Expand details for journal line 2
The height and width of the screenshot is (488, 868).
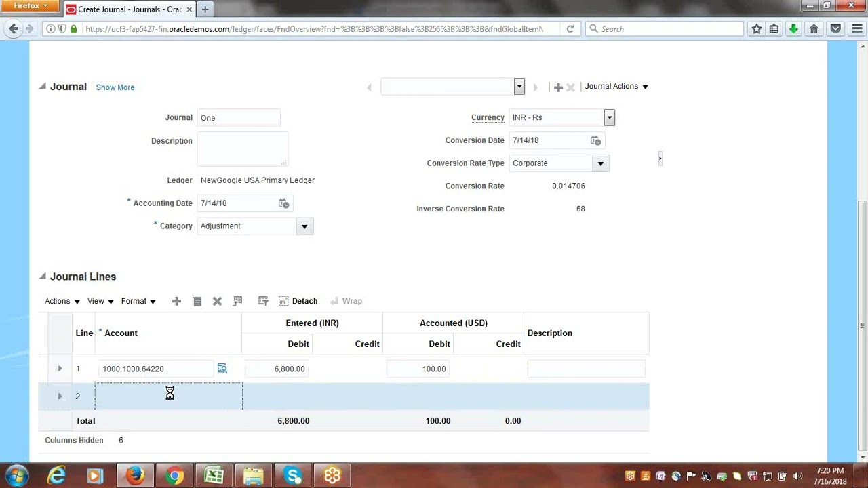point(60,396)
